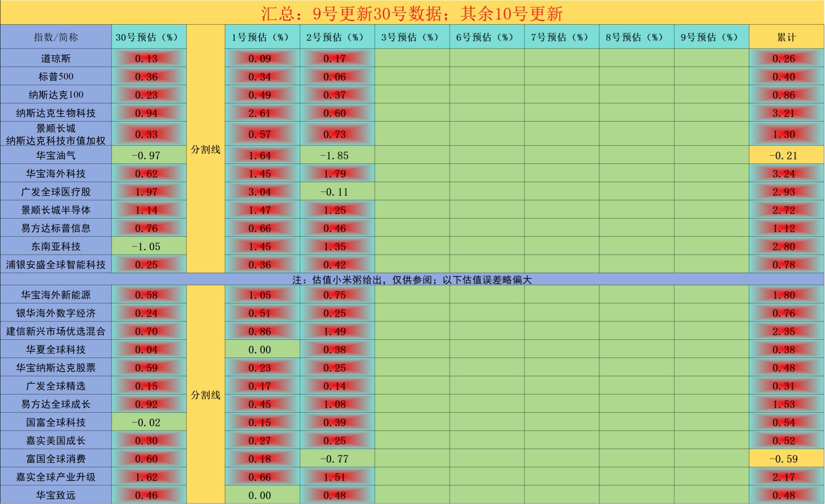
Task: Select the "国富全球科技" row label
Action: (56, 423)
